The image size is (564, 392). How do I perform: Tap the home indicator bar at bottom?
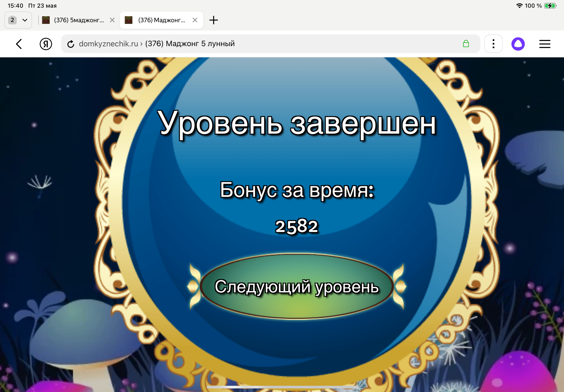tap(282, 387)
